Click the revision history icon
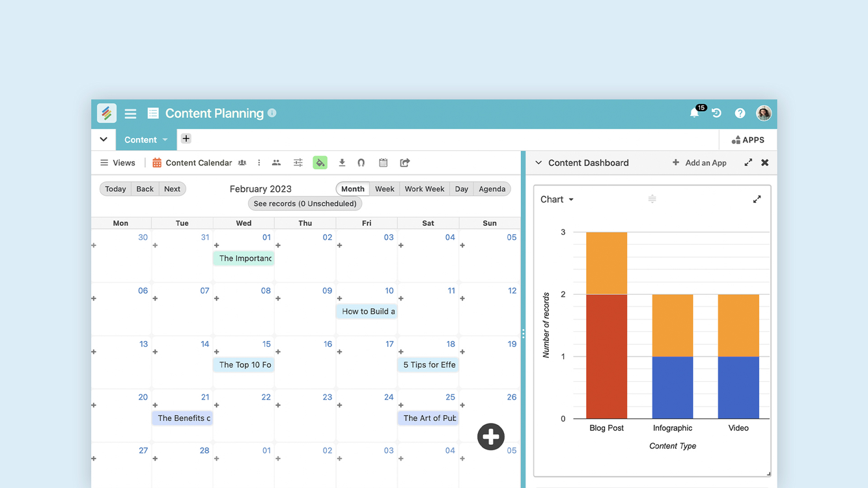 pos(716,113)
